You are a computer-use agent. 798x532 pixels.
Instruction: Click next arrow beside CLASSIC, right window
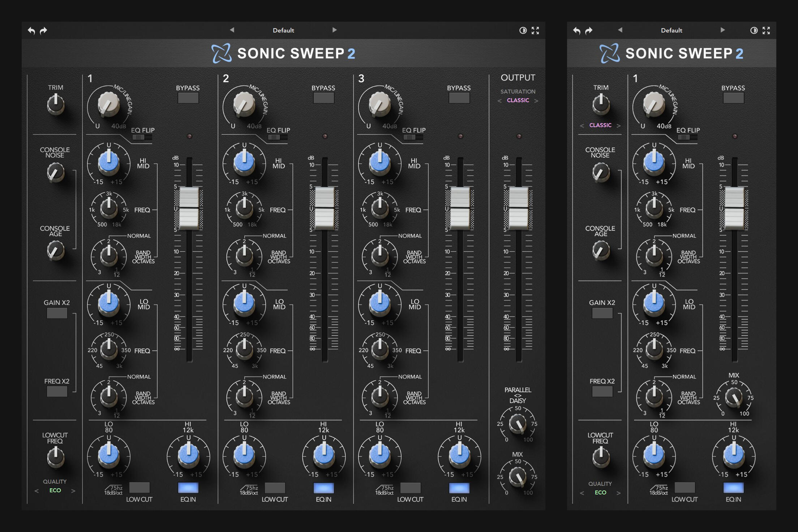click(x=619, y=126)
